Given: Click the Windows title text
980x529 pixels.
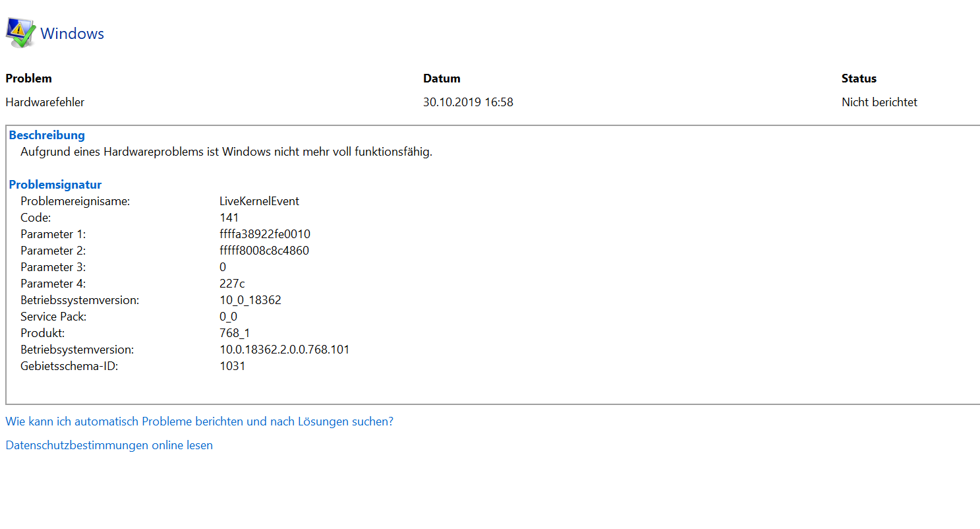Looking at the screenshot, I should (x=72, y=34).
